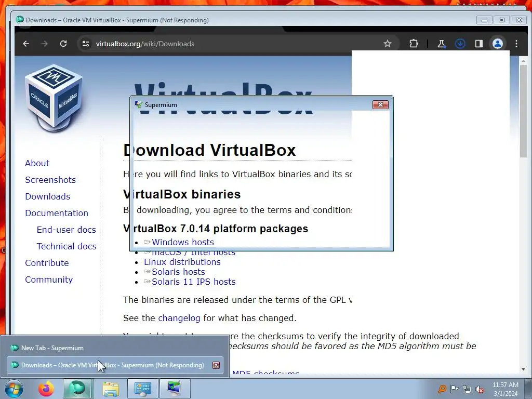Image resolution: width=532 pixels, height=399 pixels.
Task: Open the Chrome Labs flask icon
Action: (442, 44)
